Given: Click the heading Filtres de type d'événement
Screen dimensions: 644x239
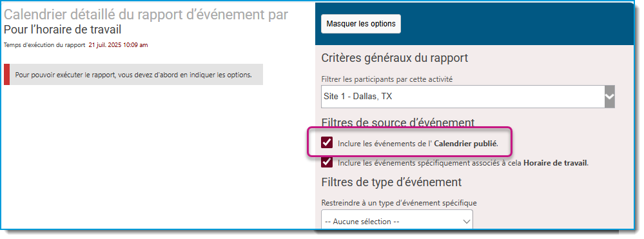Looking at the screenshot, I should click(391, 182).
